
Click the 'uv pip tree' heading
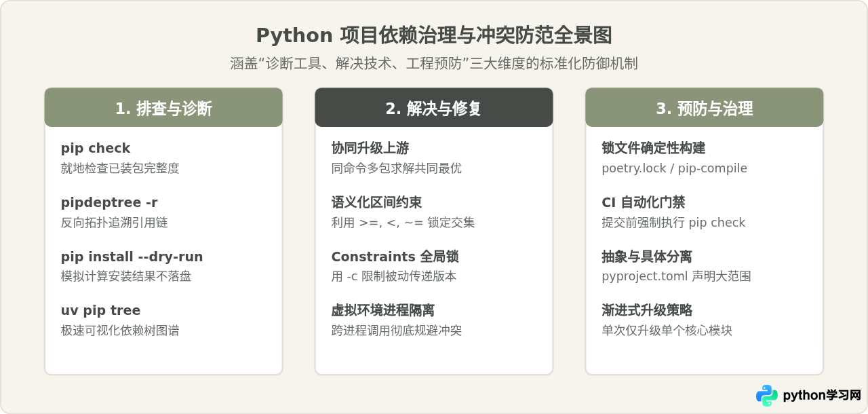coord(101,310)
